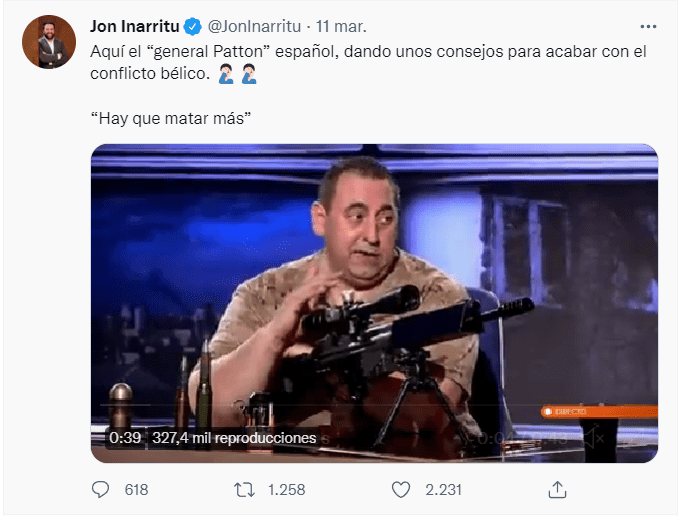Click the first facepalm emoji
The image size is (700, 516).
tap(226, 74)
